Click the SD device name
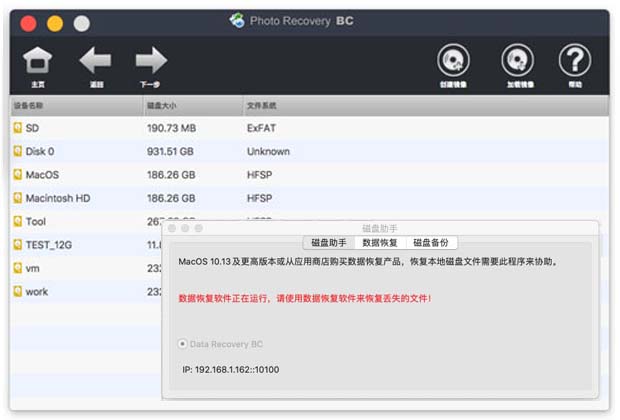This screenshot has width=620, height=420. (x=32, y=128)
